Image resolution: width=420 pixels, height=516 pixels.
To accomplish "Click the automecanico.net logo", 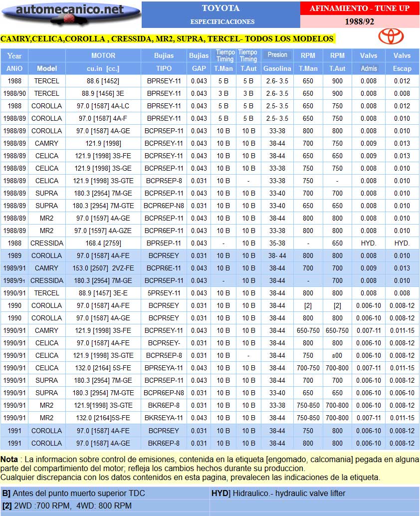I will tap(71, 14).
